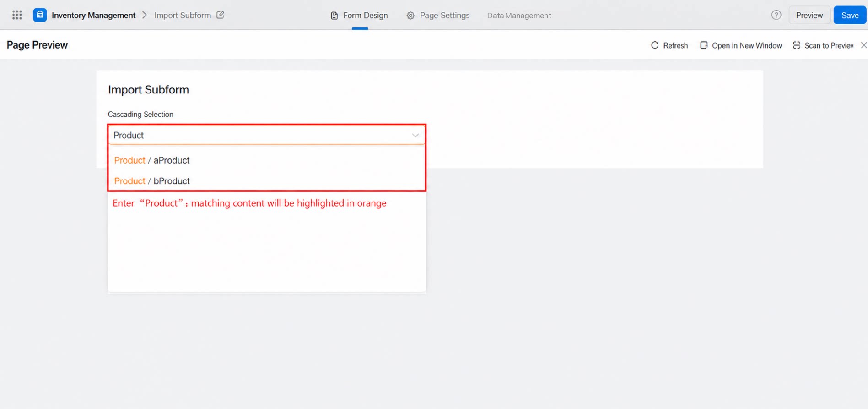
Task: Click the Open in New Window icon
Action: [704, 45]
